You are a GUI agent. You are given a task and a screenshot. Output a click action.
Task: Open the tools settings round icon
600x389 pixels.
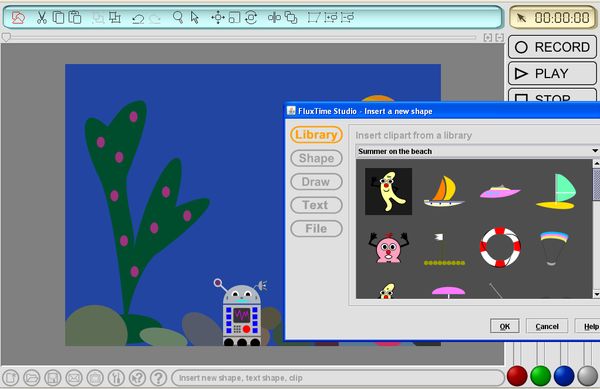pyautogui.click(x=116, y=378)
